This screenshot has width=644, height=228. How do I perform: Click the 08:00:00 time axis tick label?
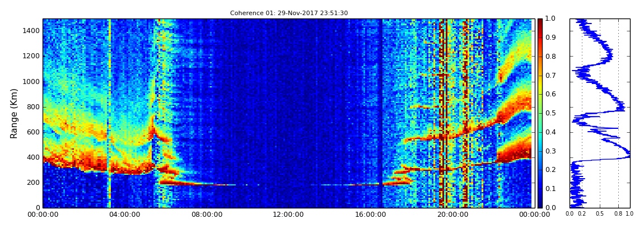pos(206,215)
